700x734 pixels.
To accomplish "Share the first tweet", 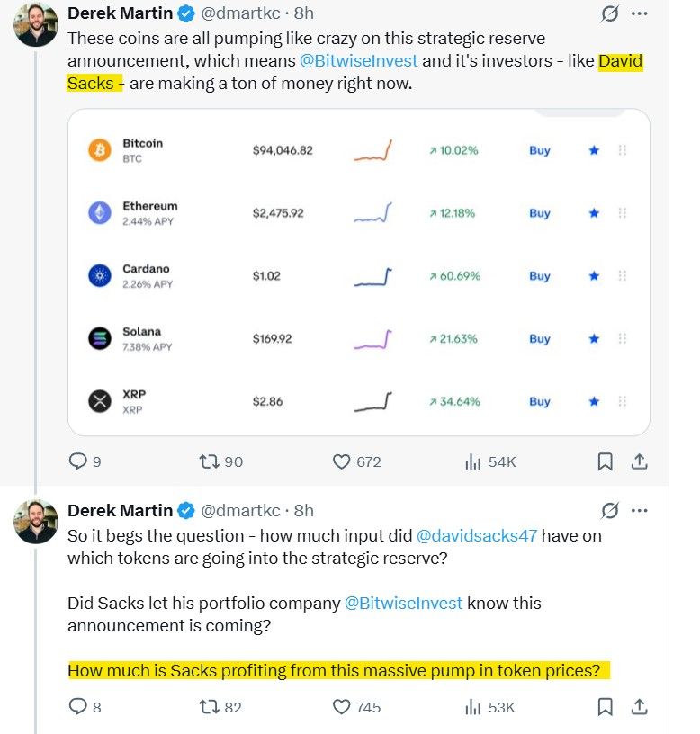I will coord(639,461).
